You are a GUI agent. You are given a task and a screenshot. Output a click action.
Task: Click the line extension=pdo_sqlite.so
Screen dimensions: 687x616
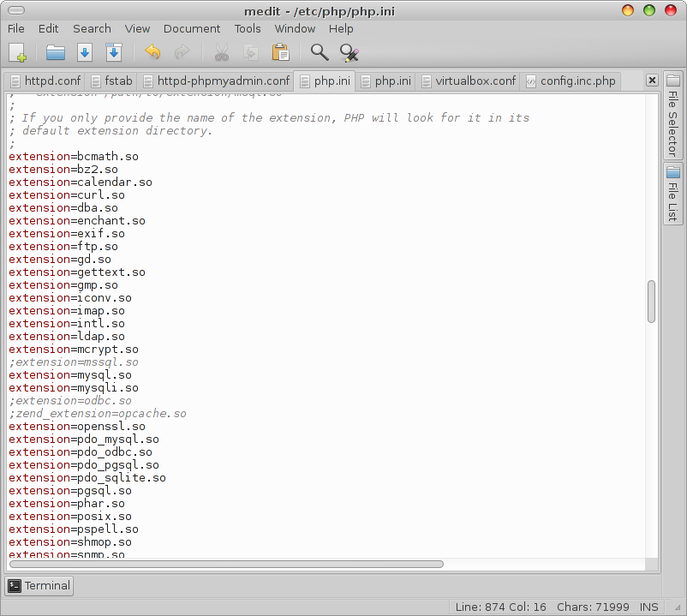click(x=87, y=478)
